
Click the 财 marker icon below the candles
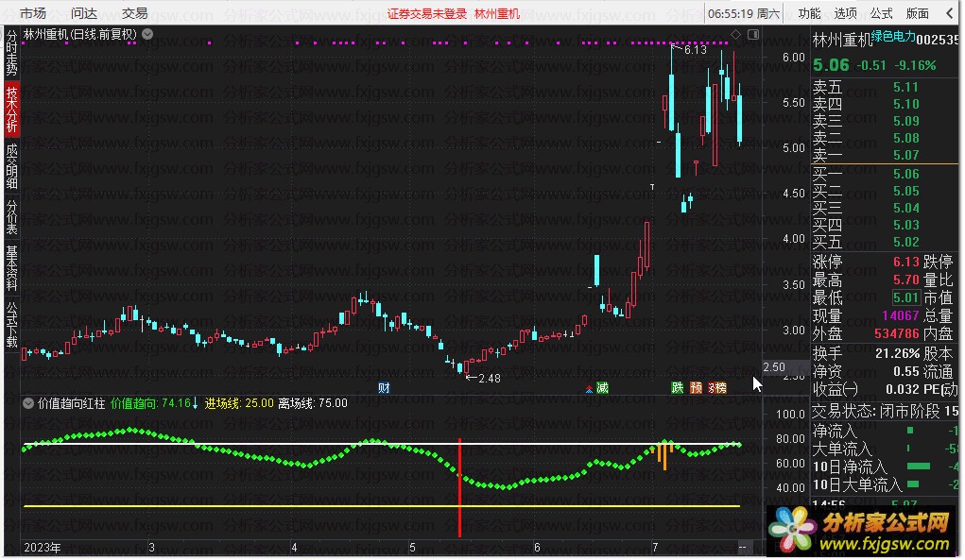[x=384, y=387]
